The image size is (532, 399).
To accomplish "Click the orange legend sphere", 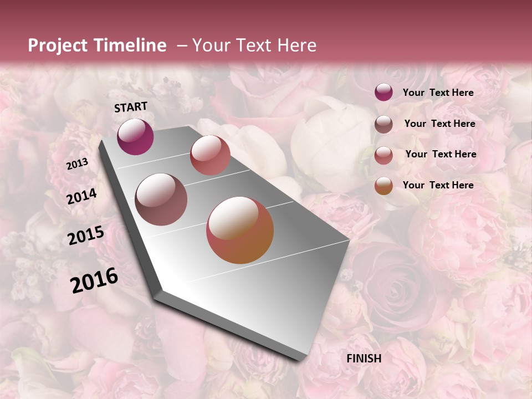I will (x=383, y=186).
